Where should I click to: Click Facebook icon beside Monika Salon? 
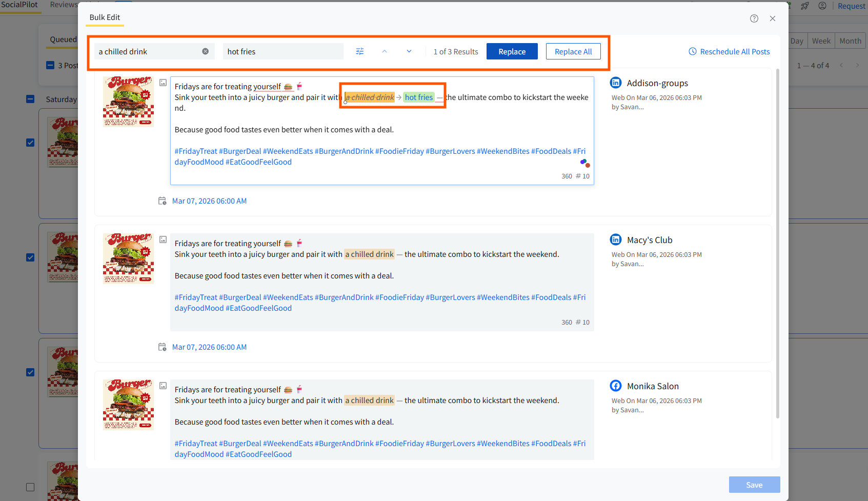(616, 386)
